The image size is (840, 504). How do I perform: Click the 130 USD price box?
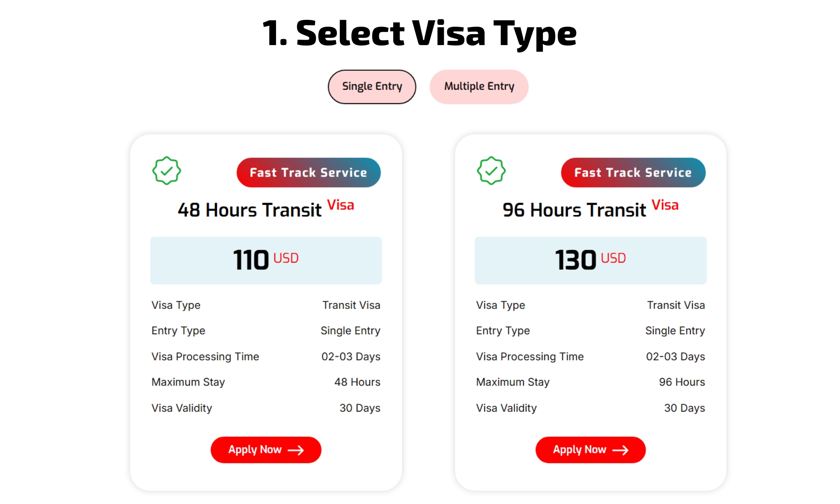click(590, 260)
